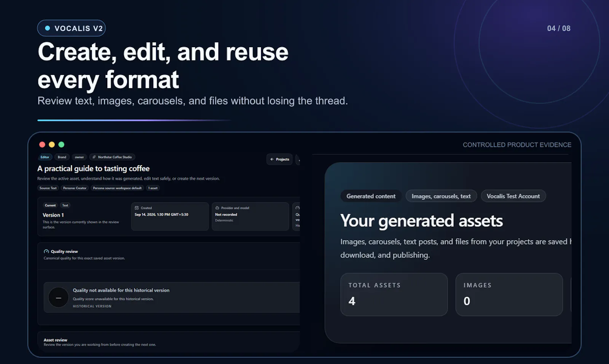Screen dimensions: 609x364
Task: Select the Editor tag
Action: click(45, 157)
